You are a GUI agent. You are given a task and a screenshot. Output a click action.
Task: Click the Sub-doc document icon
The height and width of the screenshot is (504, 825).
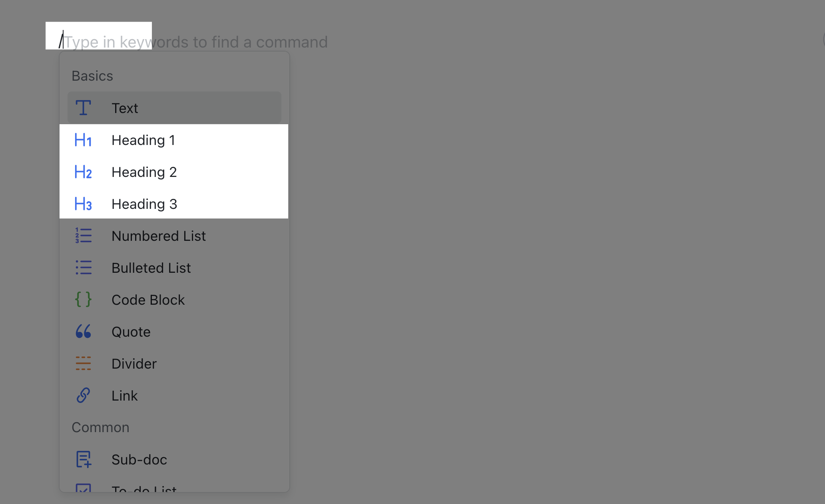click(83, 460)
